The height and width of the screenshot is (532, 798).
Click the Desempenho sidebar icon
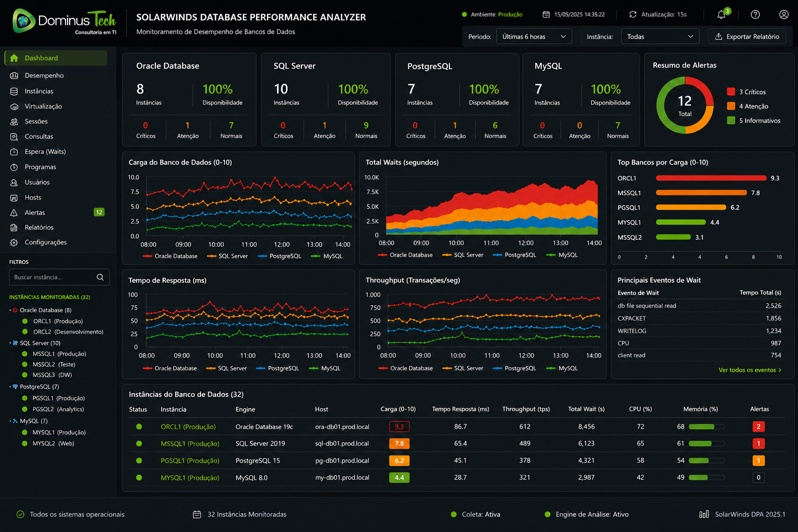[14, 75]
